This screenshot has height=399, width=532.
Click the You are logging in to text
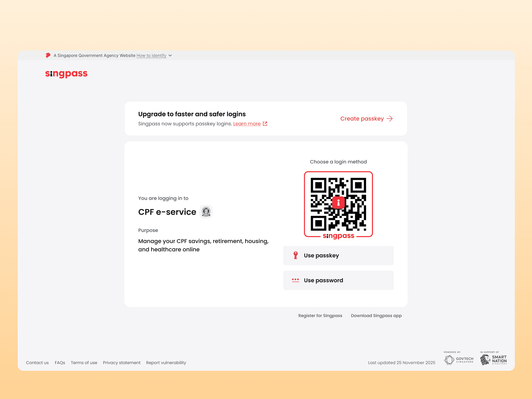click(x=163, y=198)
